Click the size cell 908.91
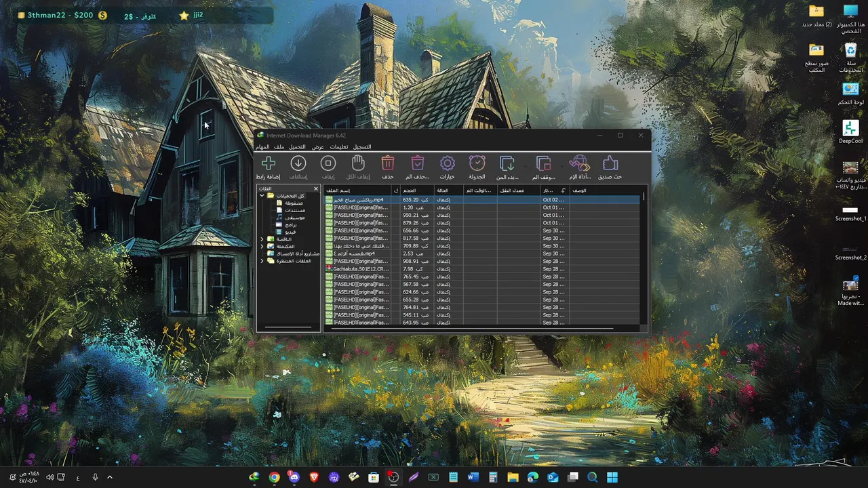Screen dimensions: 868x488 [416, 262]
